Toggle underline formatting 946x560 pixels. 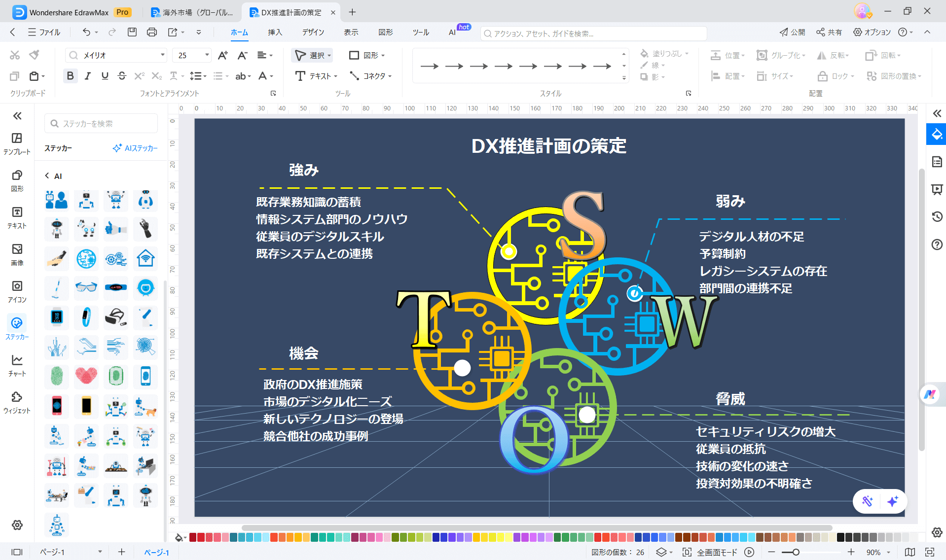click(105, 75)
